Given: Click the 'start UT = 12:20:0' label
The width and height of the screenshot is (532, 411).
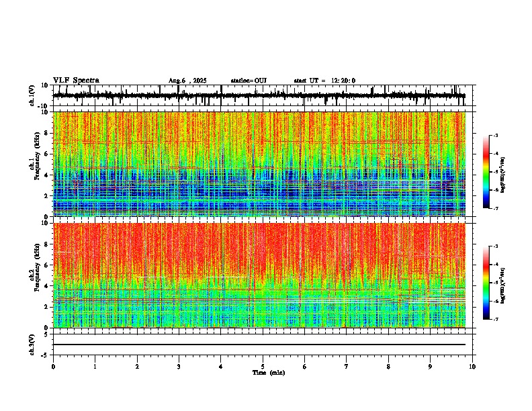Looking at the screenshot, I should tap(324, 81).
